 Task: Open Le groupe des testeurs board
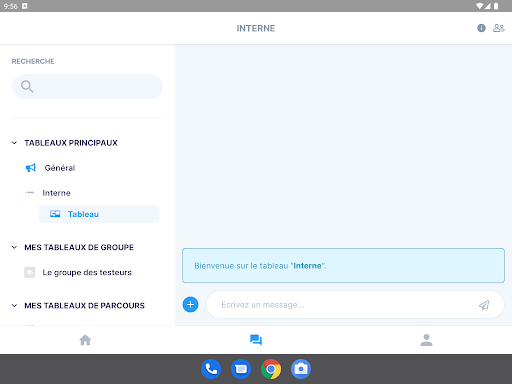tap(87, 273)
